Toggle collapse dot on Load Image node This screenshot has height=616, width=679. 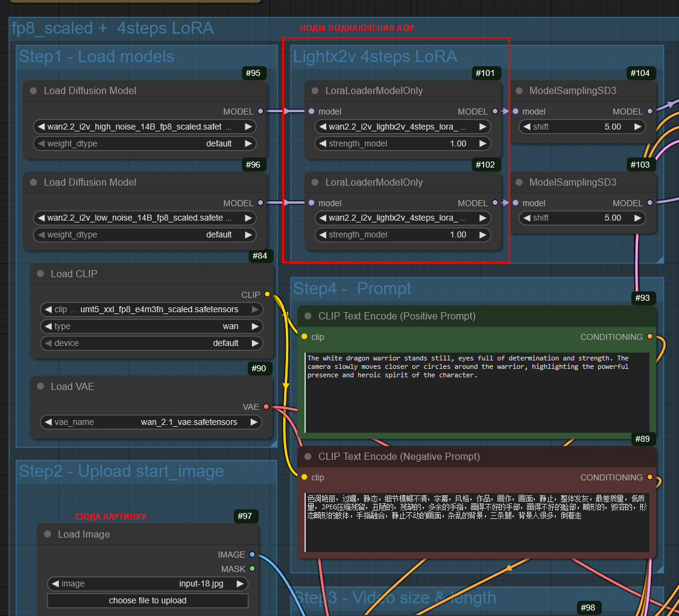point(48,534)
